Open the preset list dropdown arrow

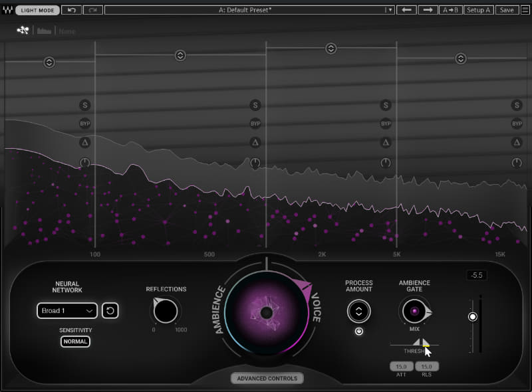(x=390, y=10)
